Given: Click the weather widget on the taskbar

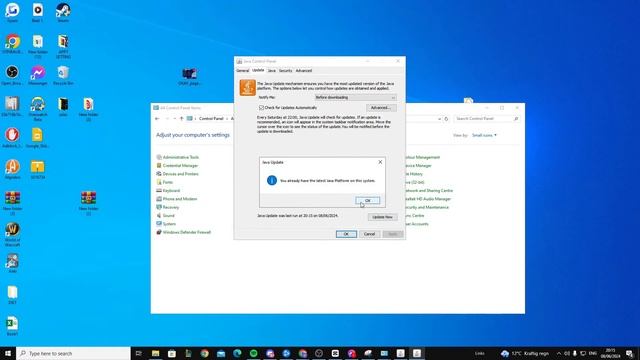Looking at the screenshot, I should [x=525, y=353].
